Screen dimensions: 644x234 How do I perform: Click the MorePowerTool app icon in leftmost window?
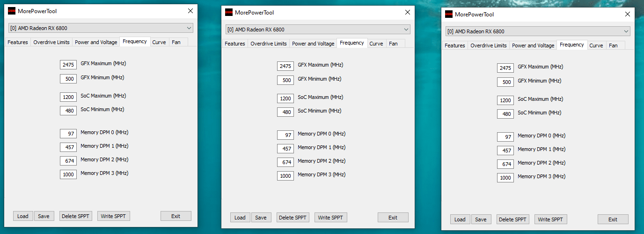coord(12,11)
